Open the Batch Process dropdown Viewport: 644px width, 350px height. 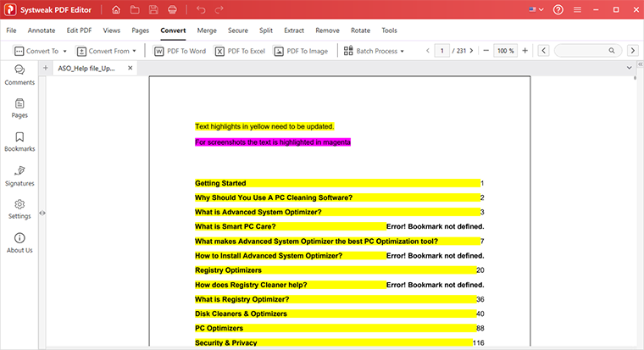374,51
